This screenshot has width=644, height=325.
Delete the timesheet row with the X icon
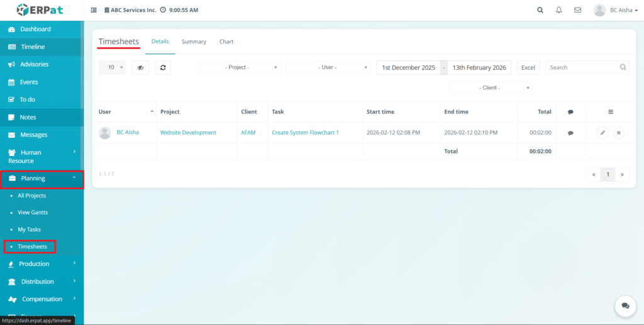coord(619,133)
